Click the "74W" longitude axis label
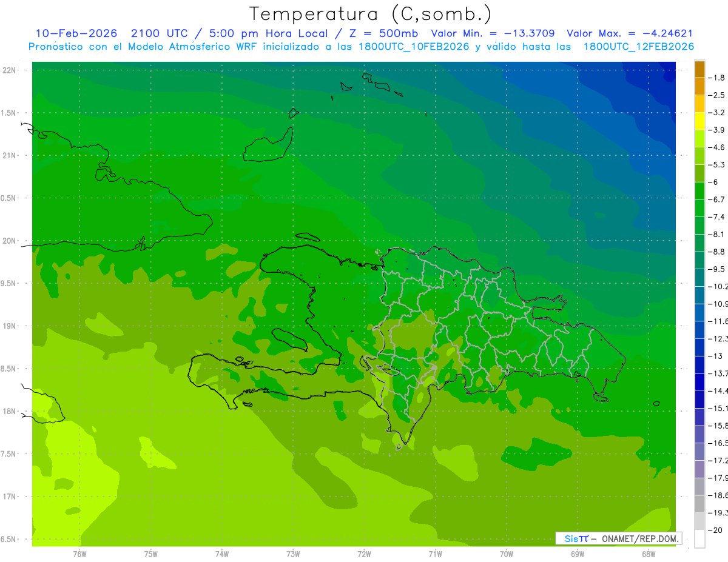Image resolution: width=728 pixels, height=562 pixels. pos(222,554)
